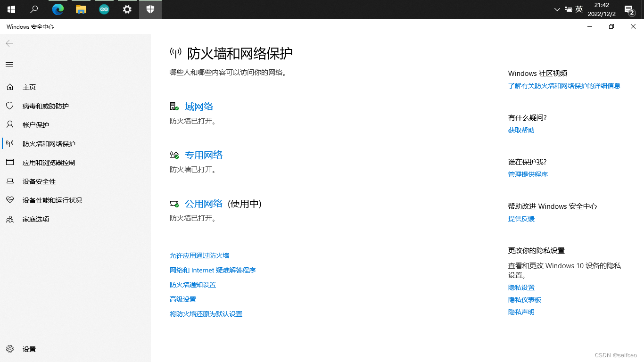Collapse the navigation hamburger menu
This screenshot has width=644, height=362.
(x=9, y=65)
